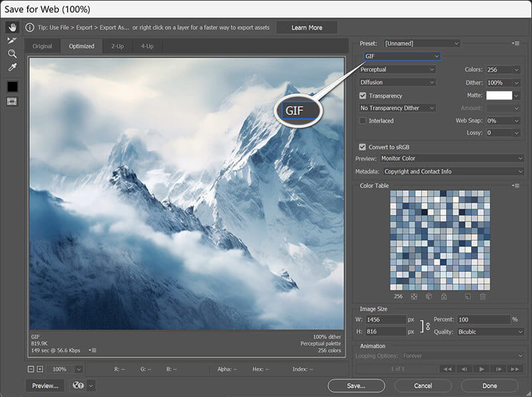The height and width of the screenshot is (397, 532).
Task: Click the Save button
Action: pyautogui.click(x=356, y=386)
